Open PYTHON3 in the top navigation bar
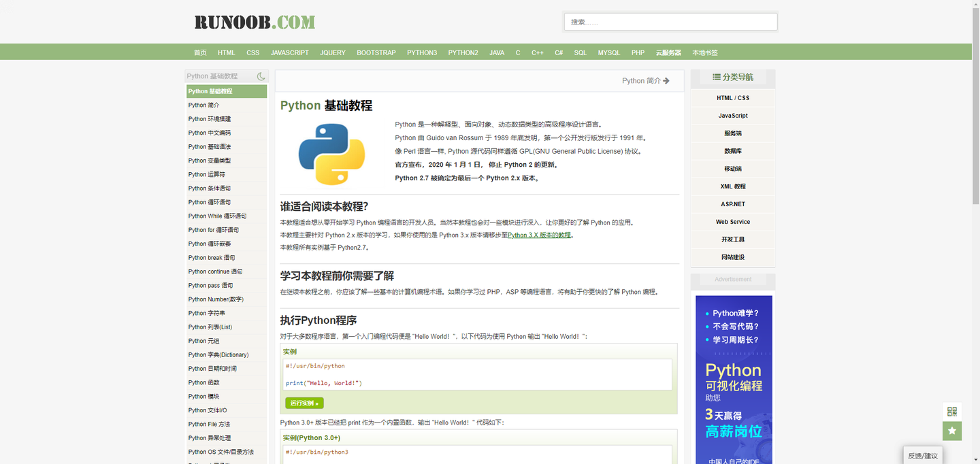Screen dimensions: 980x464 click(422, 52)
